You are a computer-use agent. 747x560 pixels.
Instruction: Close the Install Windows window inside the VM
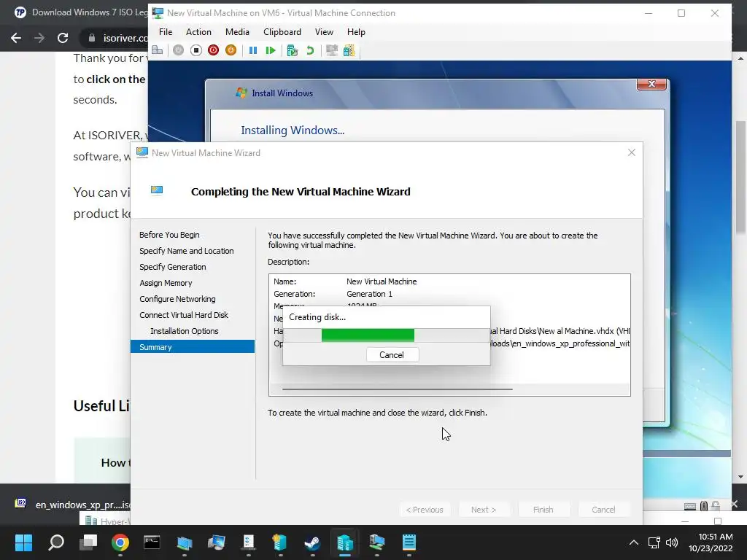[651, 84]
